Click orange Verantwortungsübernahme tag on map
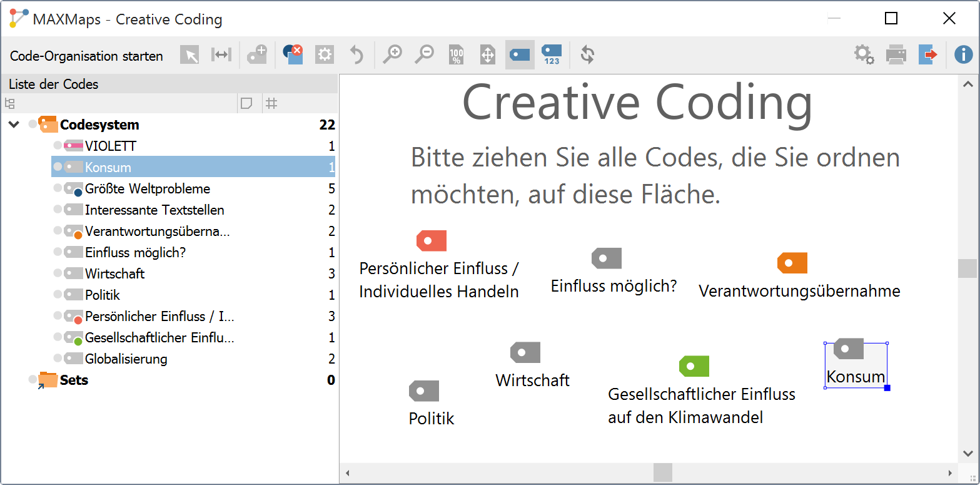Image resolution: width=980 pixels, height=485 pixels. [792, 263]
